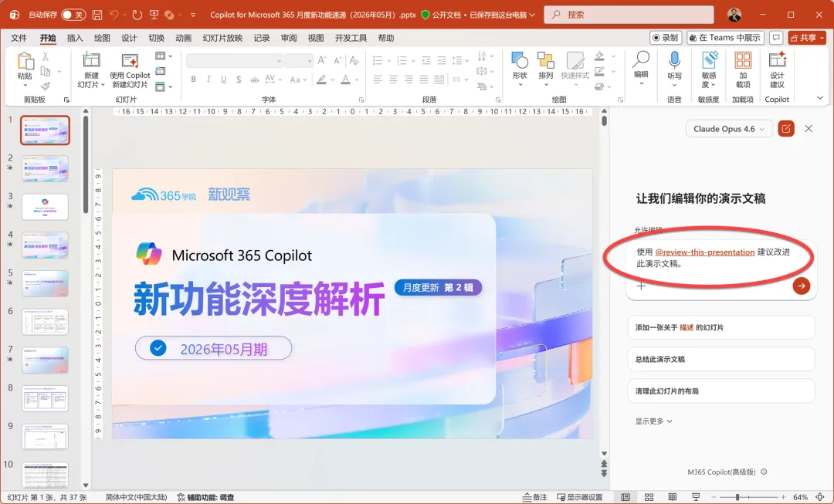Open 加载项 add-ins icon
The width and height of the screenshot is (834, 504).
coord(743,60)
